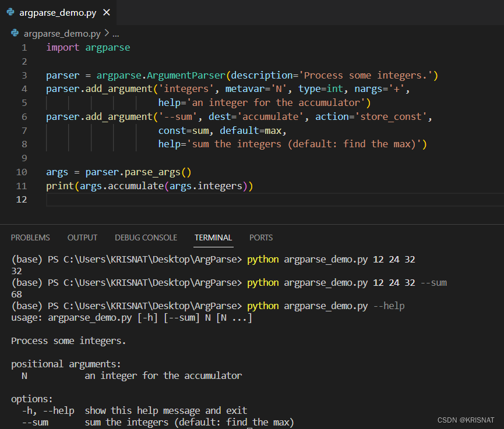Image resolution: width=504 pixels, height=429 pixels.
Task: Switch to the PORTS panel tab
Action: (261, 237)
